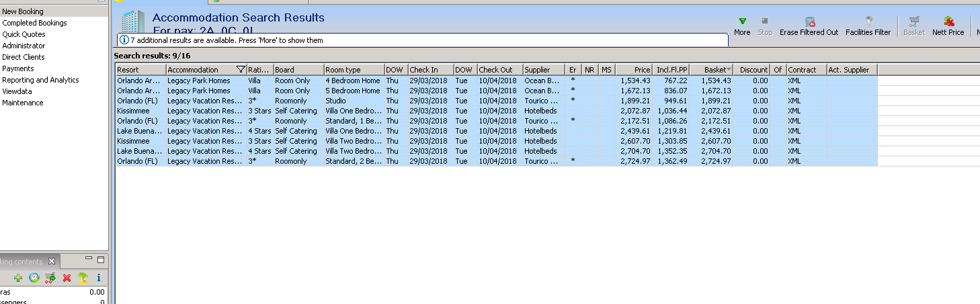
Task: Sort by the Rating column header
Action: coord(260,70)
